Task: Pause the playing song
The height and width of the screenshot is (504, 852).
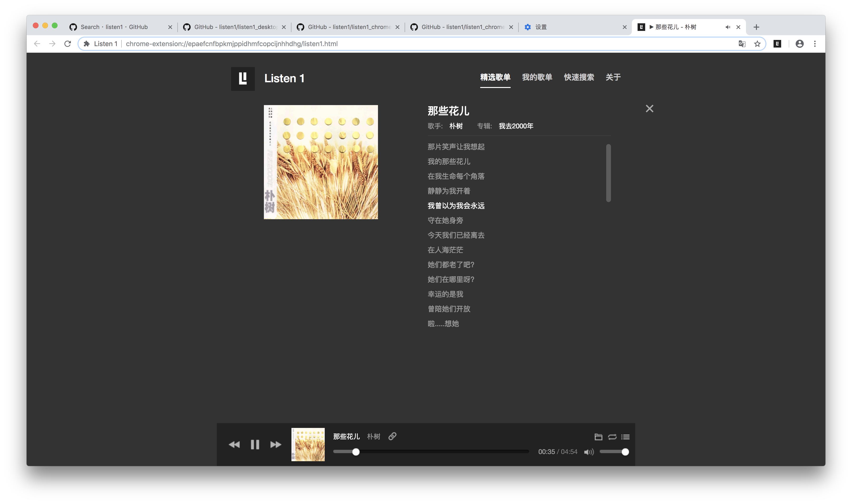Action: coord(255,445)
